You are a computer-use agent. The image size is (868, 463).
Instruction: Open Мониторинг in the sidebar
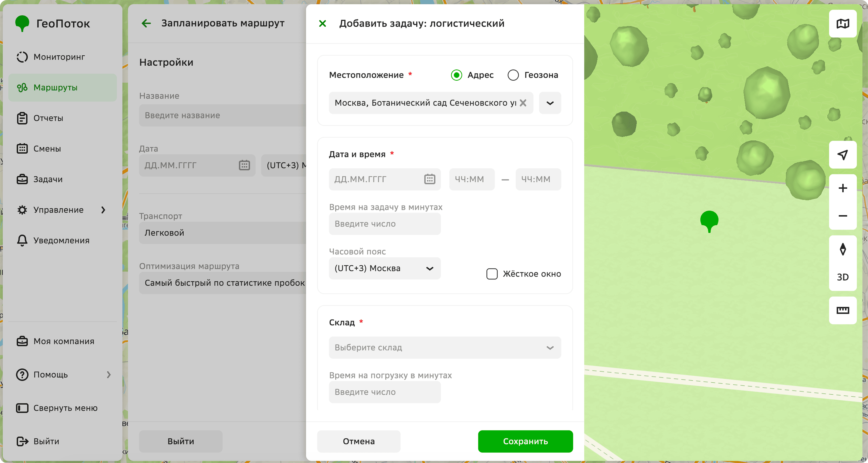62,57
